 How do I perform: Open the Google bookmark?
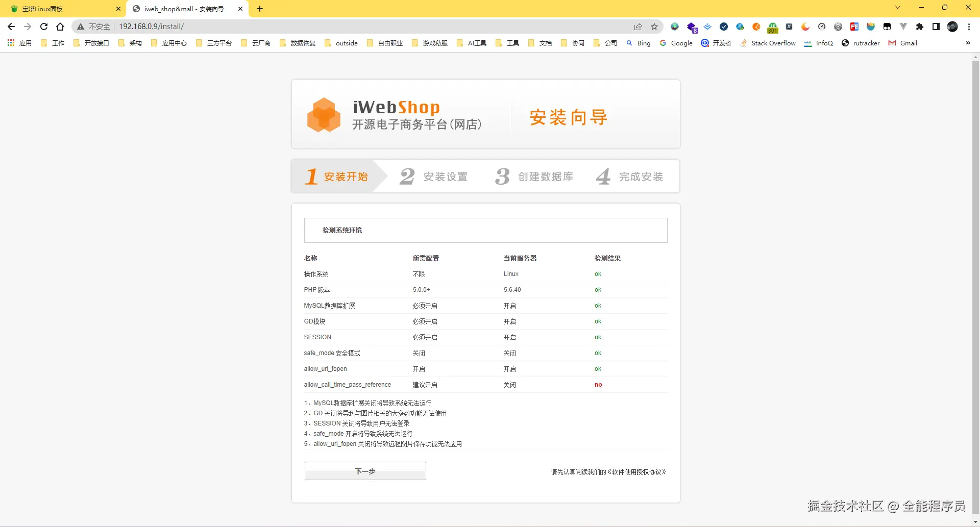coord(676,43)
